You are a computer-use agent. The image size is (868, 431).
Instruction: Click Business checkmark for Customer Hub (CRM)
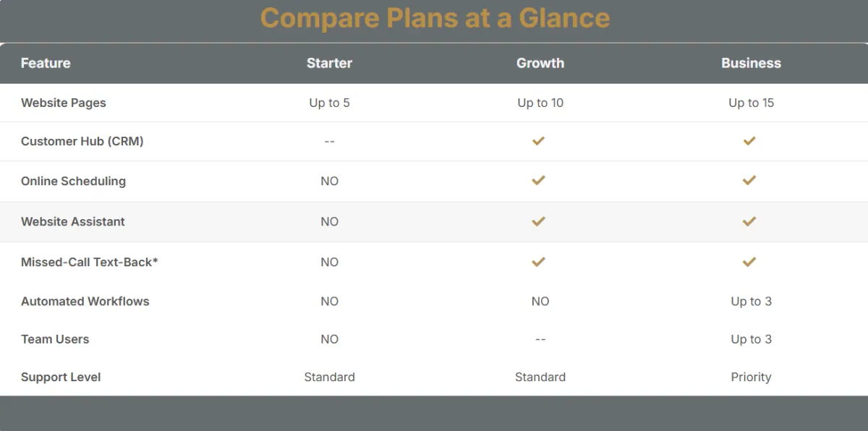click(749, 141)
